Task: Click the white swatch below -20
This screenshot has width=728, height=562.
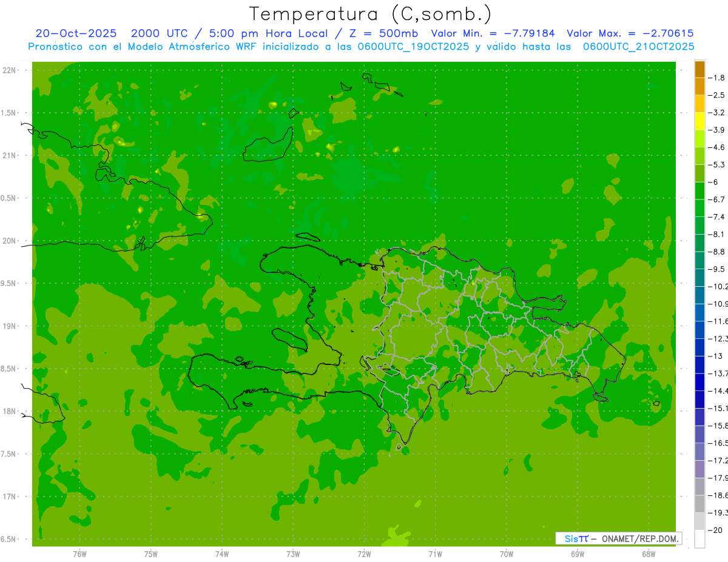Action: pyautogui.click(x=699, y=539)
